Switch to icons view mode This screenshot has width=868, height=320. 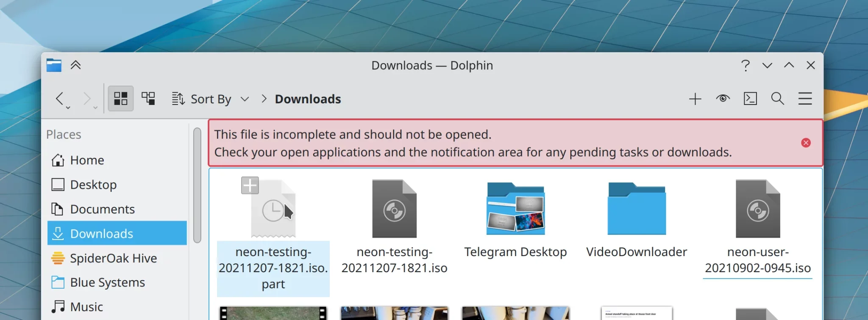[x=121, y=99]
